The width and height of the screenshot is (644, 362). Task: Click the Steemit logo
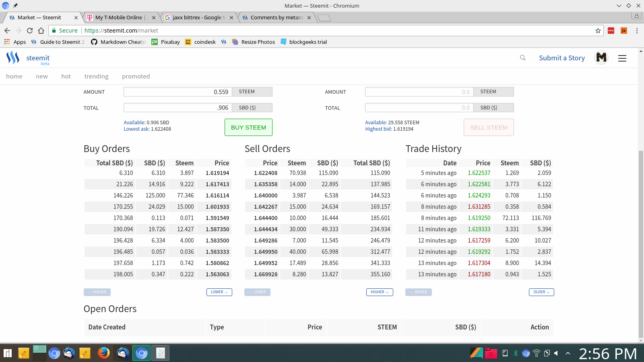pos(28,58)
